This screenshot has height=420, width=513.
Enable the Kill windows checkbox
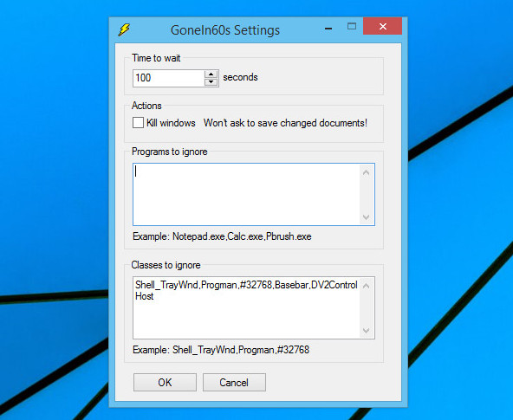138,123
